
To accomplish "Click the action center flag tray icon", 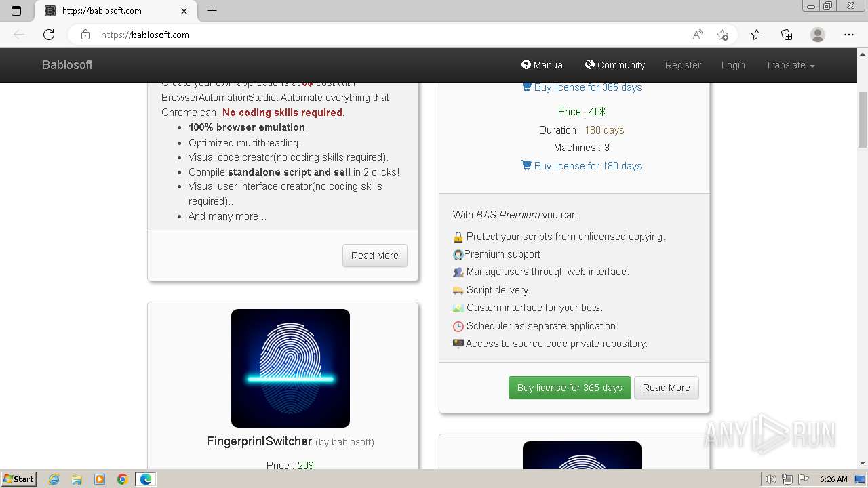I will click(802, 479).
